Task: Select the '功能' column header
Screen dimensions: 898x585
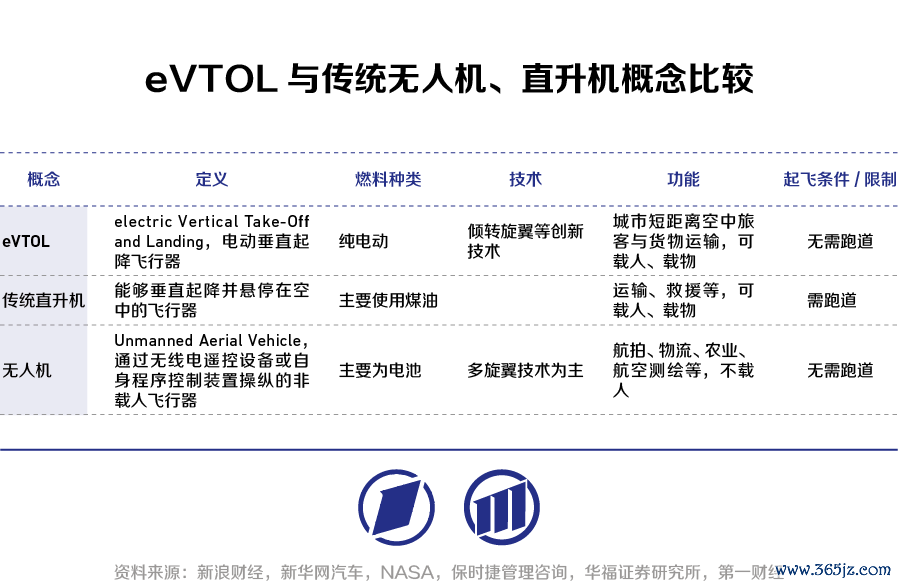Action: [683, 179]
